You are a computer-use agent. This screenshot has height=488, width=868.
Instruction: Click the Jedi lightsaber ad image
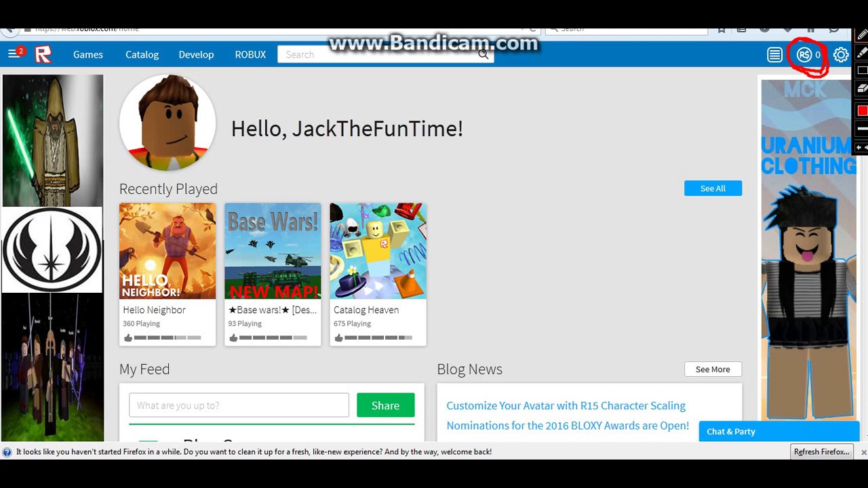coord(53,140)
